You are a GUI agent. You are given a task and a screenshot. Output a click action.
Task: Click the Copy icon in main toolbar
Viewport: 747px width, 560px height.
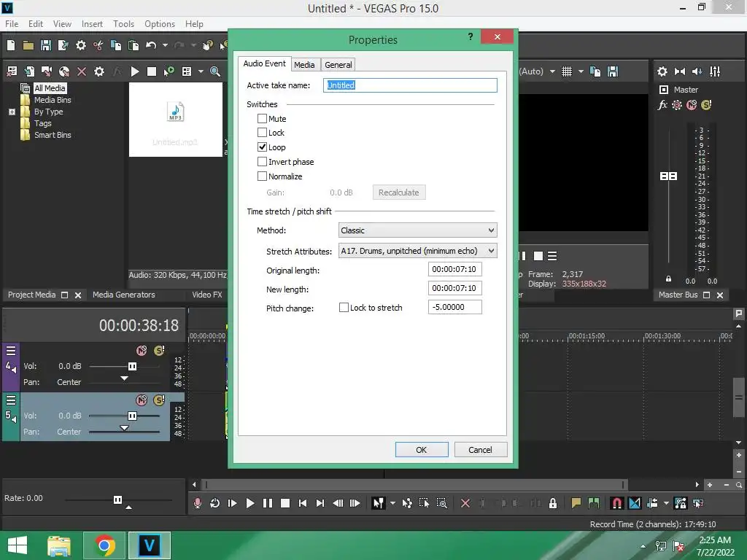[x=116, y=45]
